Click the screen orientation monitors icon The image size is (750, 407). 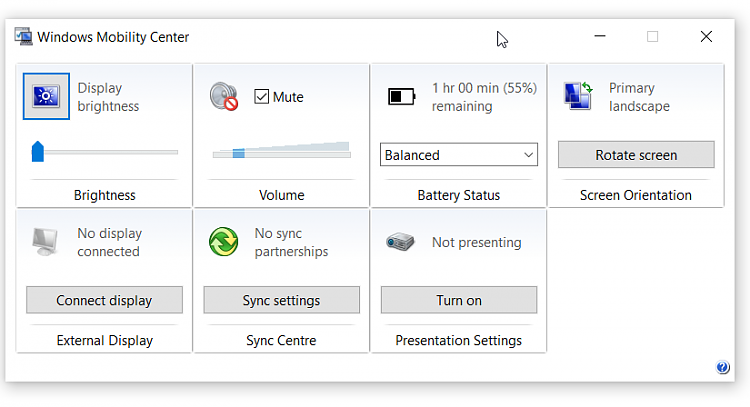coord(578,96)
